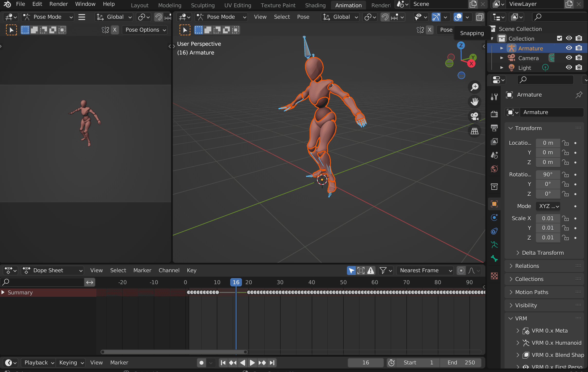Switch to the Shading workspace tab
The height and width of the screenshot is (372, 588).
coord(315,5)
